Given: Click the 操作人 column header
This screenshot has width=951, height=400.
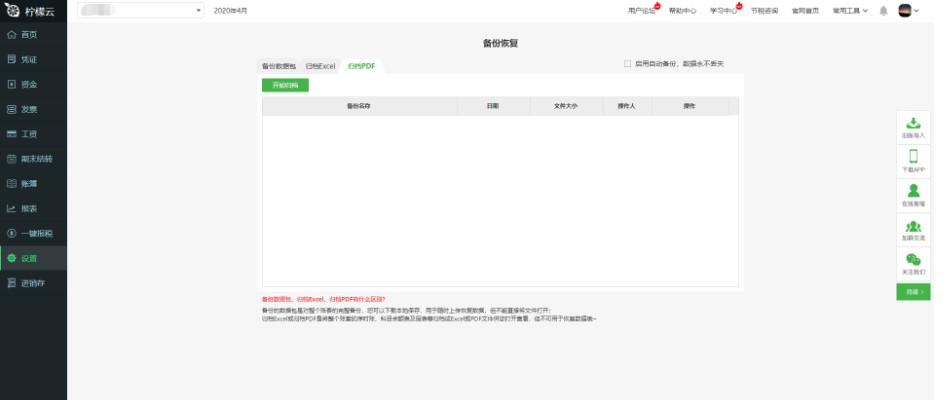Looking at the screenshot, I should [x=627, y=106].
